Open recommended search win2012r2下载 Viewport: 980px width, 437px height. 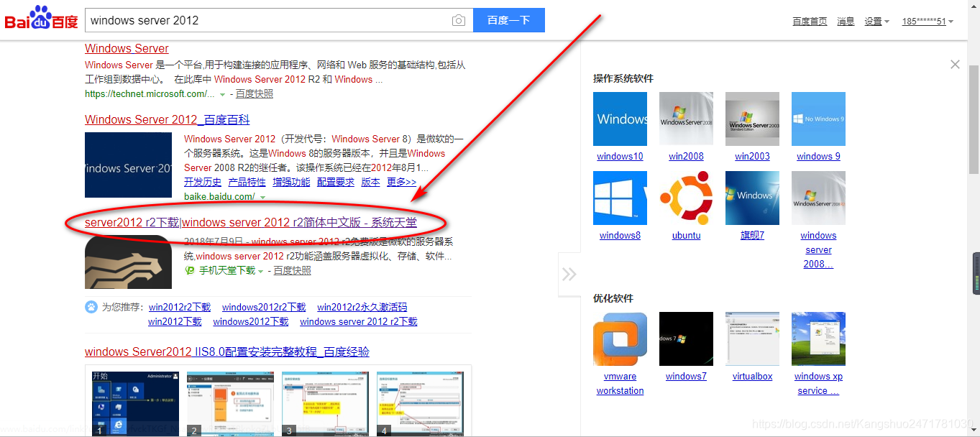pyautogui.click(x=180, y=307)
